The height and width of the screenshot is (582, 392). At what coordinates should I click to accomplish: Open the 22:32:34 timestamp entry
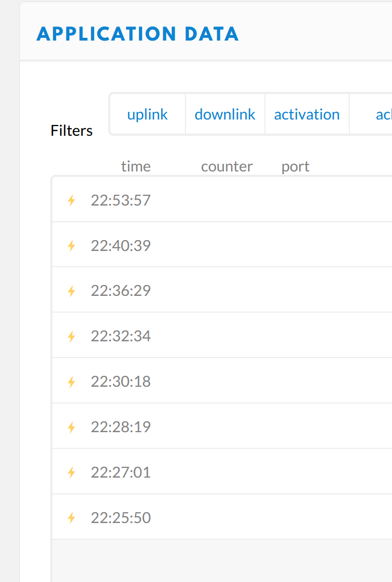pyautogui.click(x=121, y=336)
